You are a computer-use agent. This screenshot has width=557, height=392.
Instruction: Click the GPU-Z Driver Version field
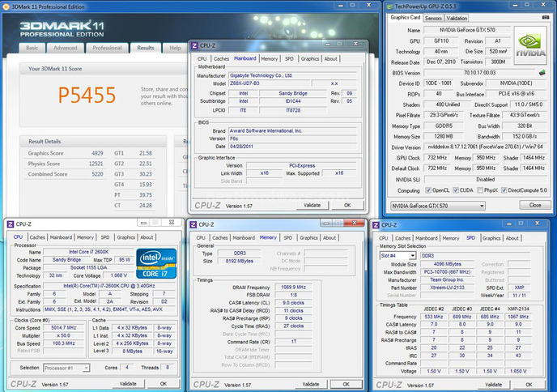click(x=485, y=147)
